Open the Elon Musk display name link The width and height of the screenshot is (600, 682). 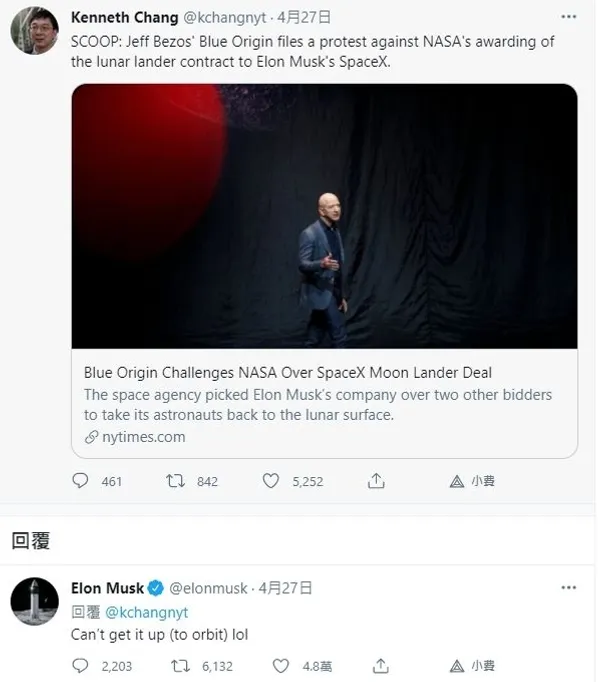click(107, 588)
